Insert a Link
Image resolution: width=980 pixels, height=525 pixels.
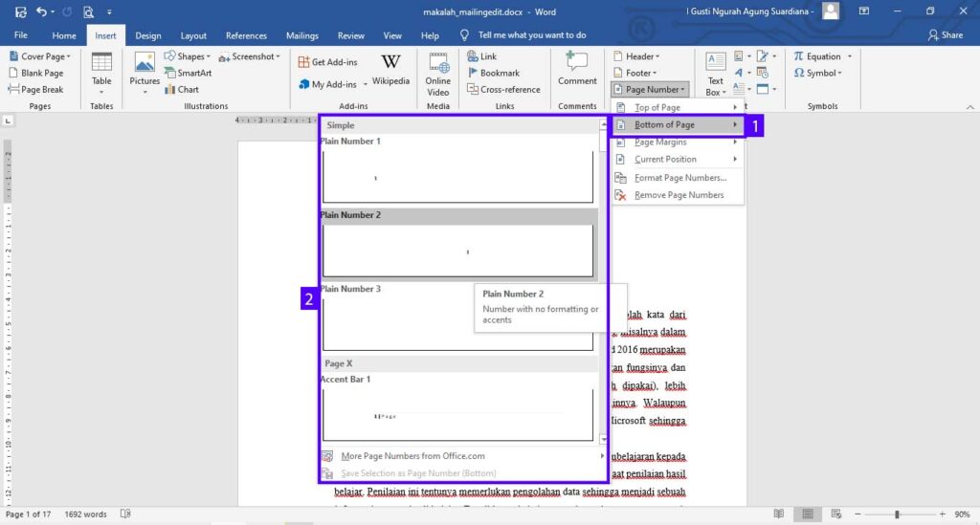[482, 56]
